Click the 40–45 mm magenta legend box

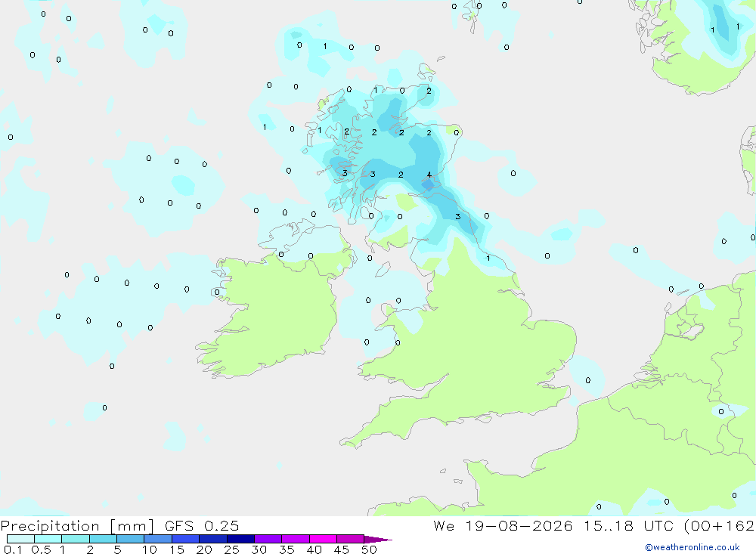pos(323,539)
